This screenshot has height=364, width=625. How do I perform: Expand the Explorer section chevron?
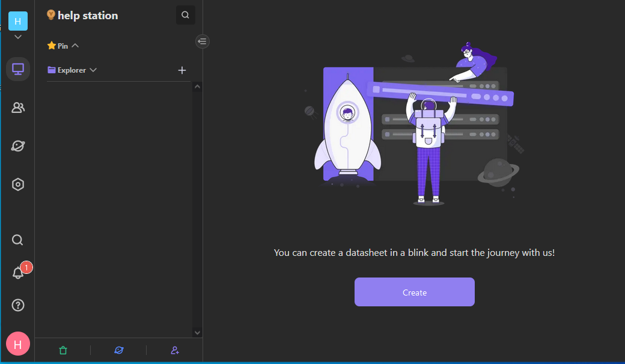(93, 70)
